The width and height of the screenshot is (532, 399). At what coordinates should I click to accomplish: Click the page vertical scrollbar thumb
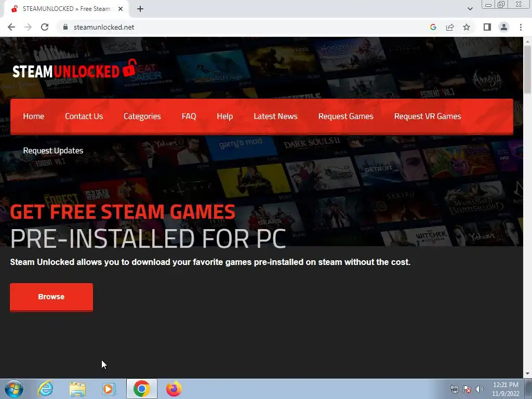[527, 70]
